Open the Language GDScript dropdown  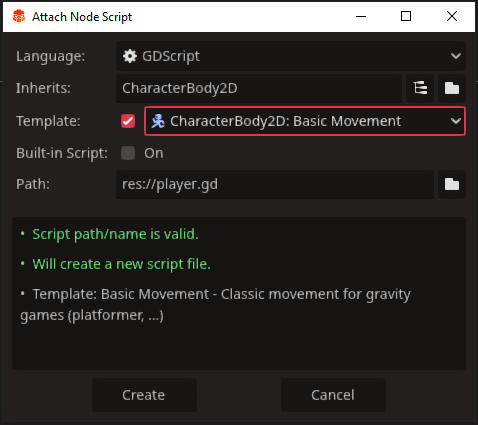tap(291, 56)
